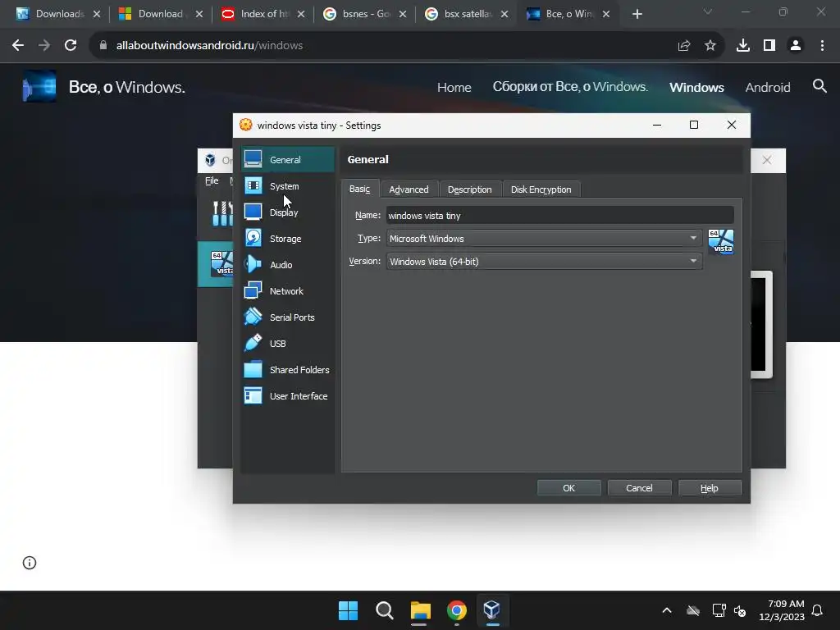The width and height of the screenshot is (840, 630).
Task: Open taskbar Search icon
Action: click(x=384, y=609)
